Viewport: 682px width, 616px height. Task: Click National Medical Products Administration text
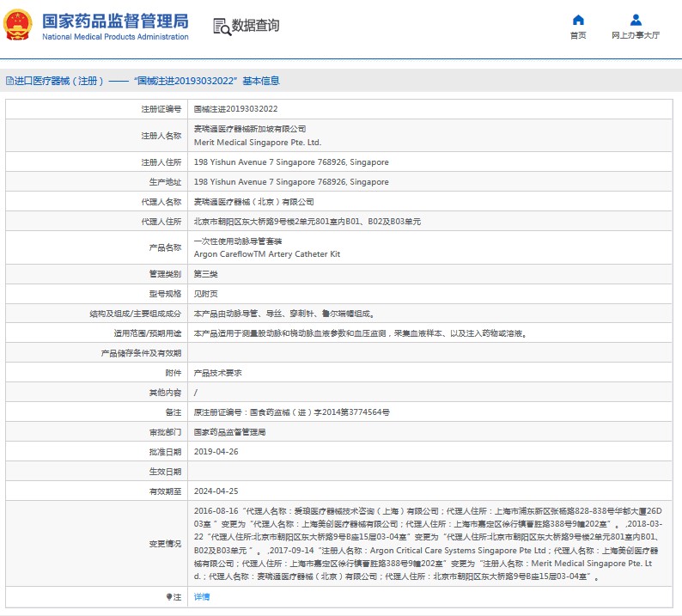pos(115,37)
